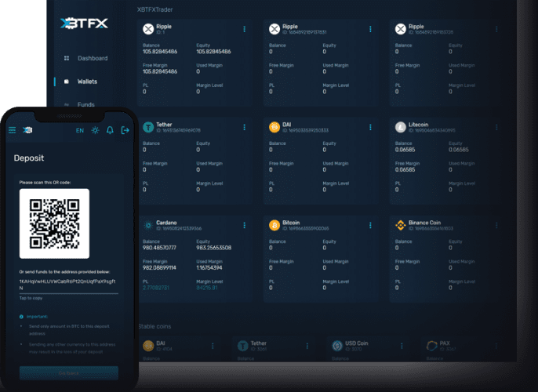Tap the deposit QR code on phone

coord(54,223)
